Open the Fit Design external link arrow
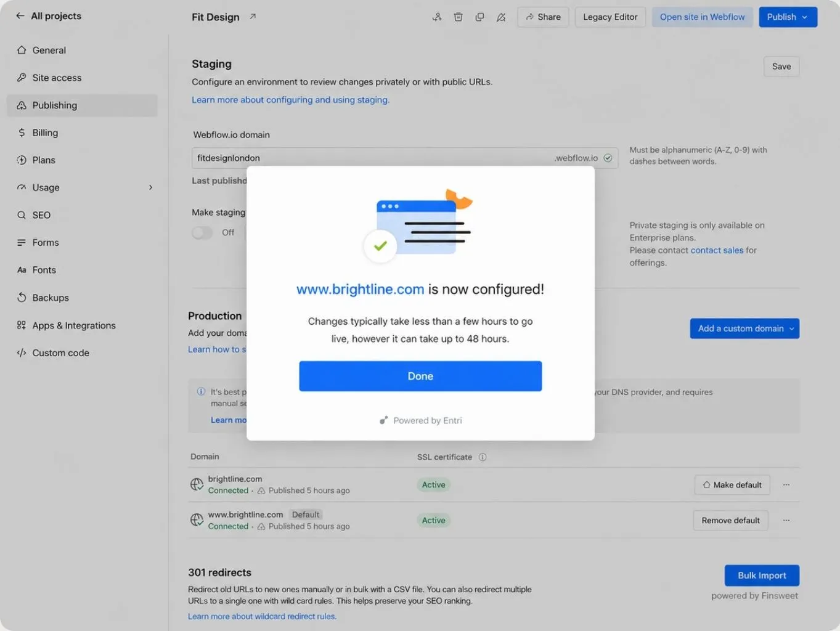 click(253, 17)
